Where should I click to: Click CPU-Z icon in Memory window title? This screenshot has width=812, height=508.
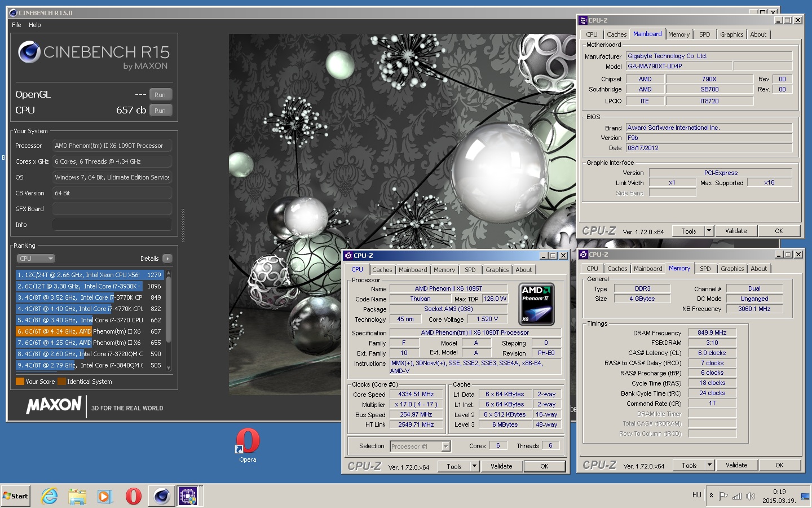click(x=584, y=255)
